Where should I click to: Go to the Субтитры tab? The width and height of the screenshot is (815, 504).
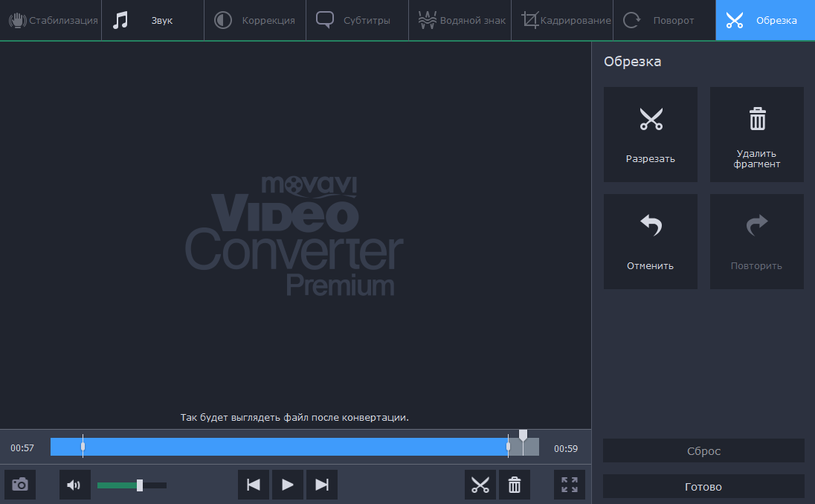click(x=357, y=20)
